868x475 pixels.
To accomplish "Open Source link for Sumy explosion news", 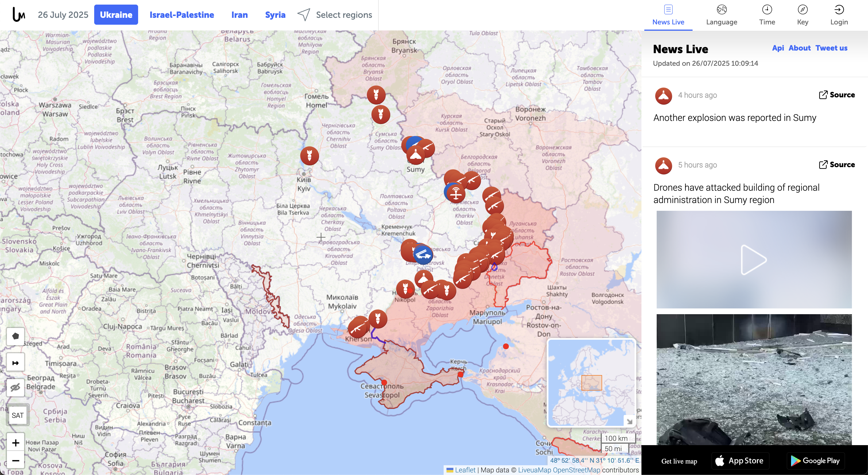I will click(x=837, y=95).
